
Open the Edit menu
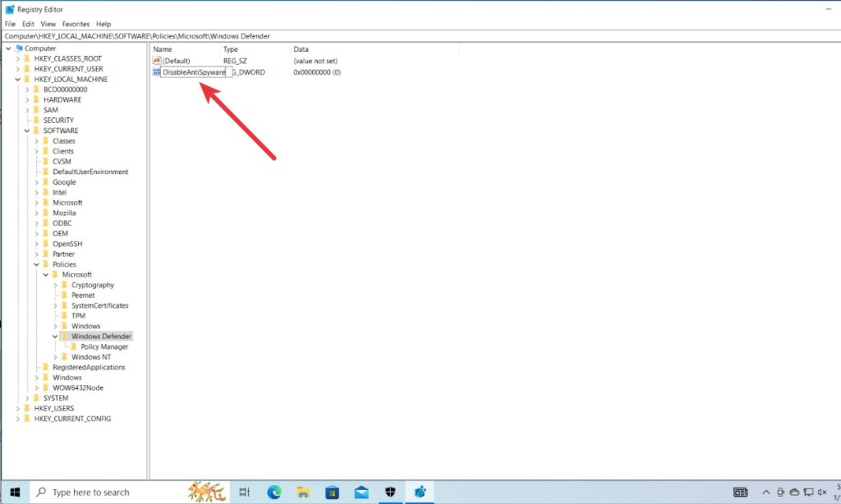(x=28, y=24)
